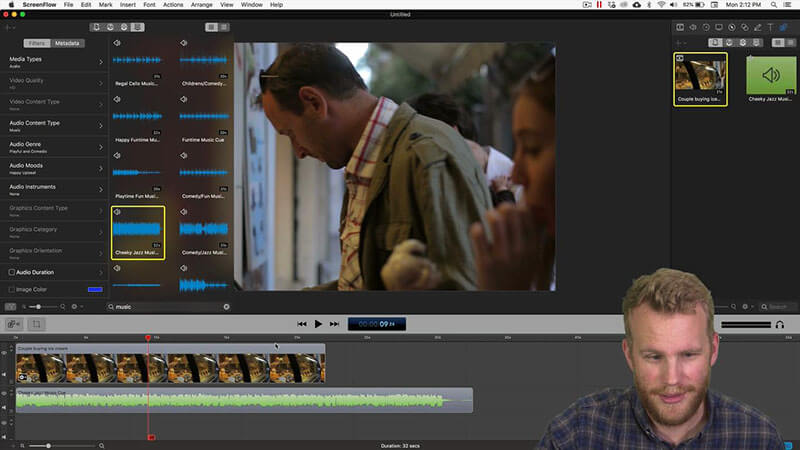
Task: Preview audio of Childrens/Comedy clip
Action: point(184,43)
